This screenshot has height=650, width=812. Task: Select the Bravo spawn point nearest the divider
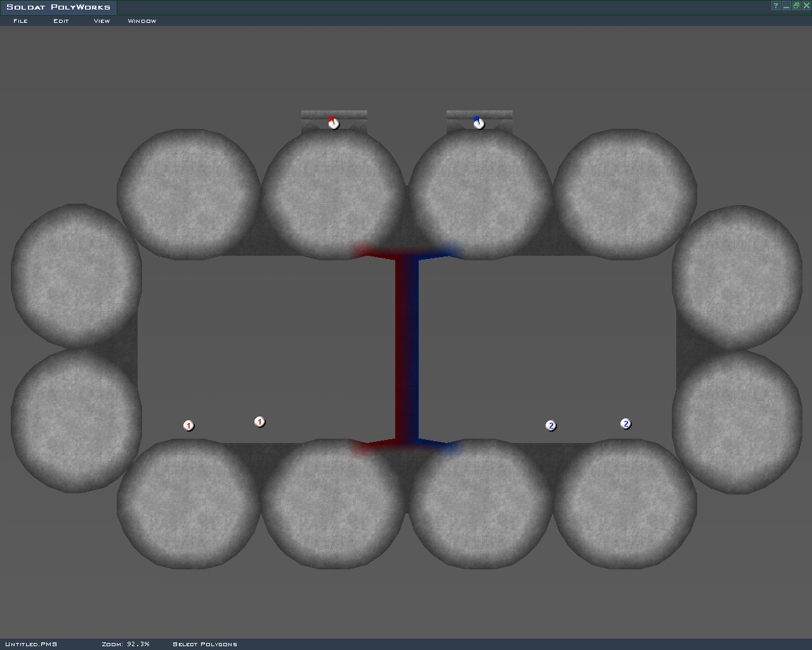551,425
